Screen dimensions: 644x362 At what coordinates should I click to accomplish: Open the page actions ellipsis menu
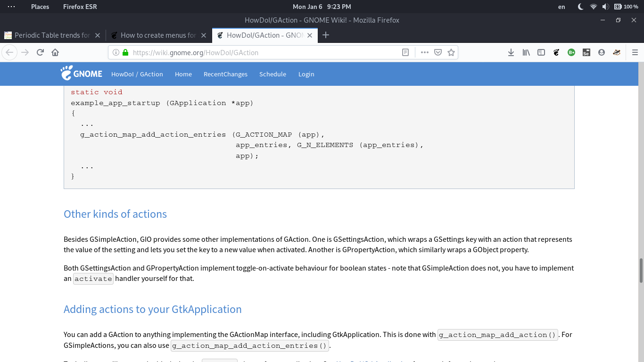click(424, 52)
